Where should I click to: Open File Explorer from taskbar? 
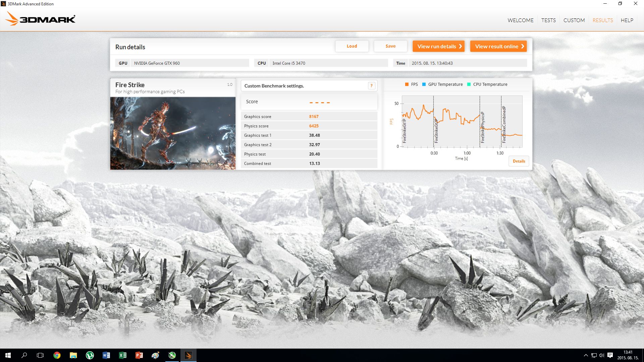tap(73, 355)
